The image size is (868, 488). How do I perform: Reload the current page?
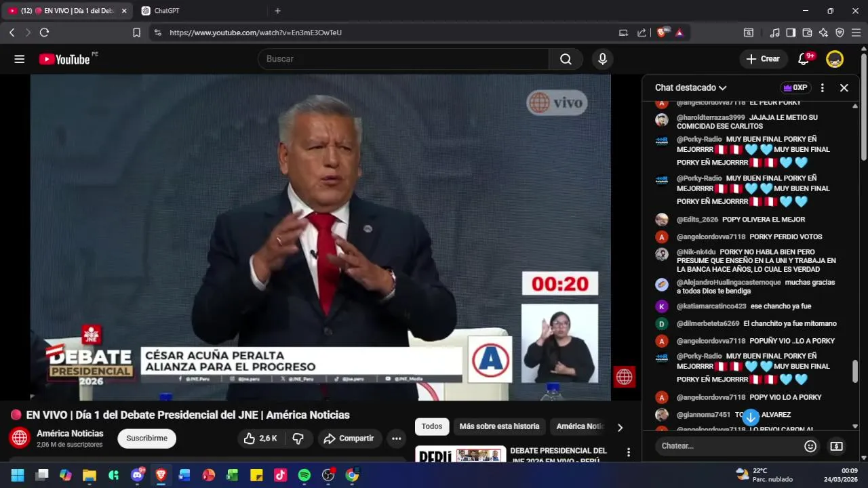(x=44, y=33)
